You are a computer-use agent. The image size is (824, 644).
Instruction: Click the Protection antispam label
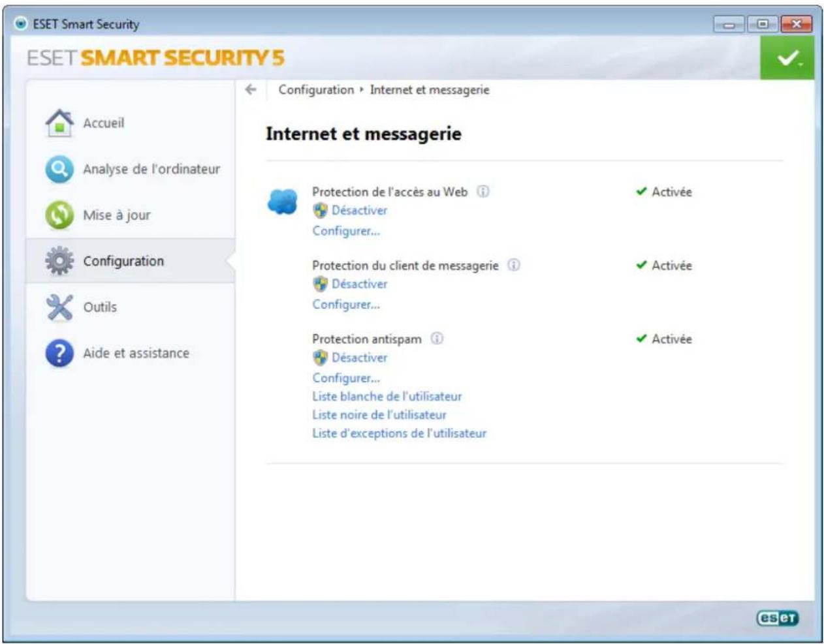pos(367,339)
